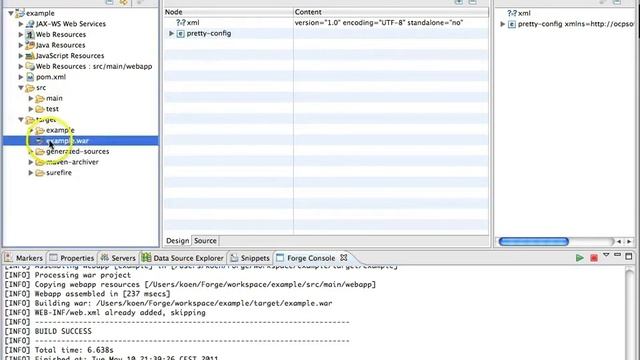Expand JAX-WS Web Services node
640x360 pixels.
click(x=21, y=24)
